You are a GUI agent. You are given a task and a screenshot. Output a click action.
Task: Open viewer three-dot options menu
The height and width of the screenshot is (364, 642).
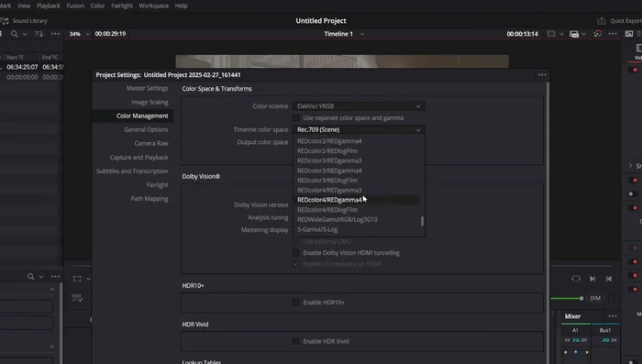click(613, 34)
